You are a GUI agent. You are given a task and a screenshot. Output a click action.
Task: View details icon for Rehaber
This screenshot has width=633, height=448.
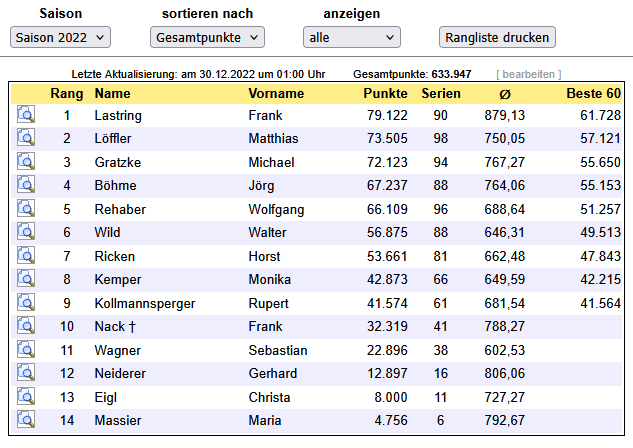[x=26, y=209]
